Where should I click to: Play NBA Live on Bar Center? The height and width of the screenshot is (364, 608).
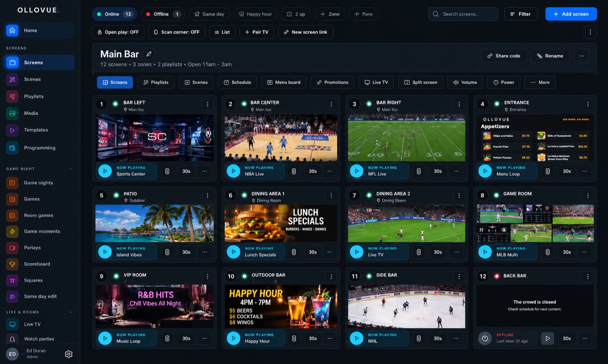[x=233, y=171]
